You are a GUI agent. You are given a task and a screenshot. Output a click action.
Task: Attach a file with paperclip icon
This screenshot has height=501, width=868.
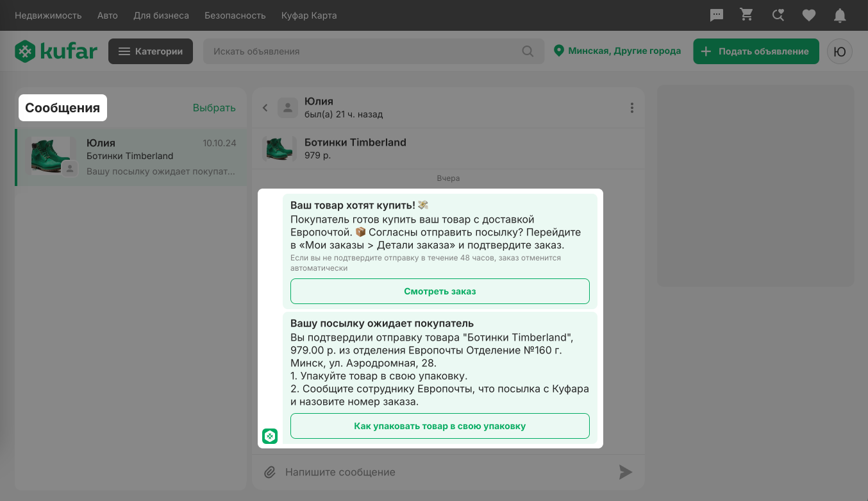(270, 472)
